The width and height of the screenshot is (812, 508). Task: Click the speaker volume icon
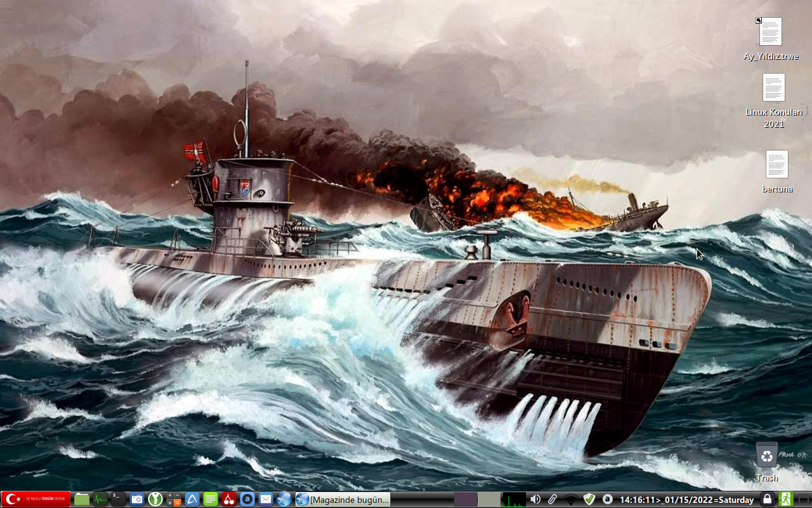pos(535,500)
